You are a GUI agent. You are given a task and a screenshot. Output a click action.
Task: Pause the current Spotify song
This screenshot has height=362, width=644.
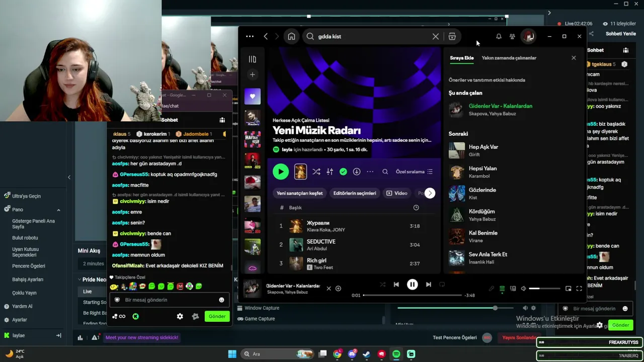coord(412,285)
